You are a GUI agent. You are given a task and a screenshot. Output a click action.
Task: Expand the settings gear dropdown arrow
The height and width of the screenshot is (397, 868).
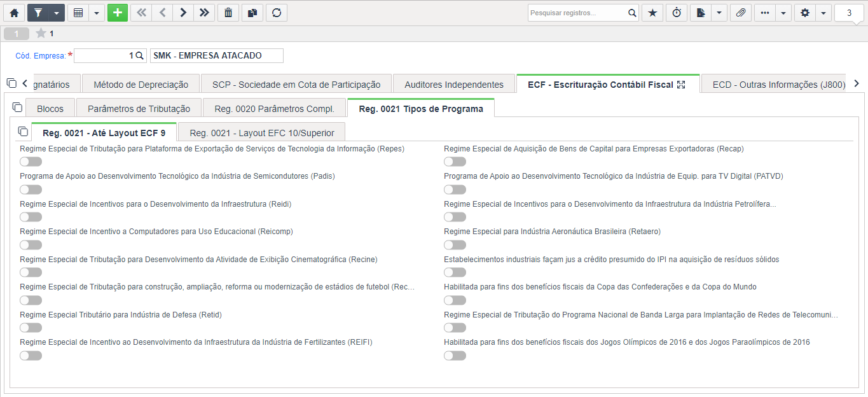[x=823, y=13]
